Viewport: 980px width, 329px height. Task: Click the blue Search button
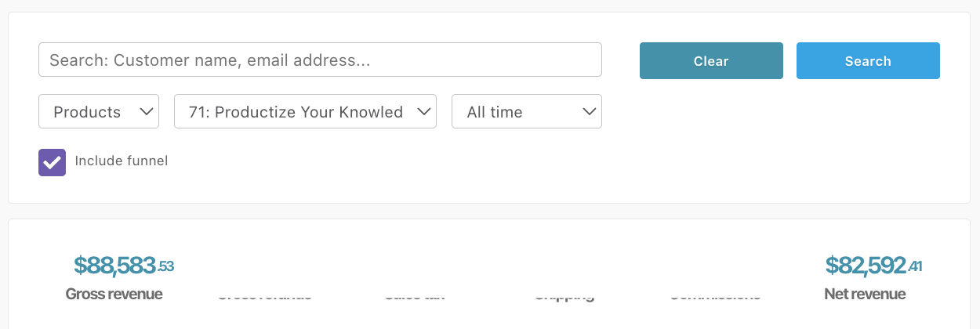pyautogui.click(x=868, y=61)
